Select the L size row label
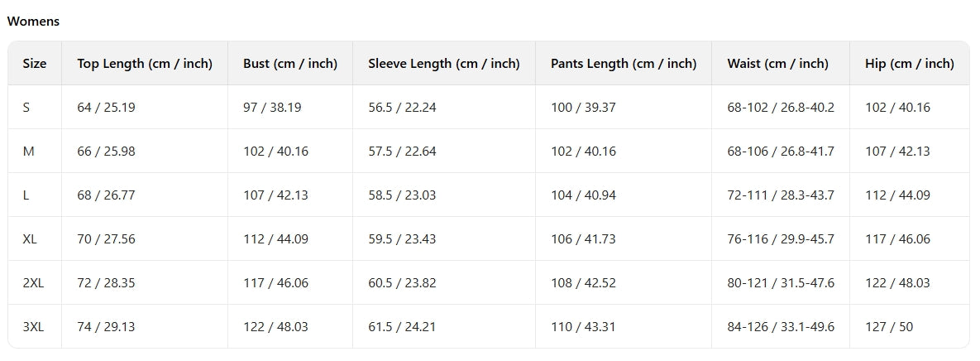The height and width of the screenshot is (361, 980). (26, 195)
